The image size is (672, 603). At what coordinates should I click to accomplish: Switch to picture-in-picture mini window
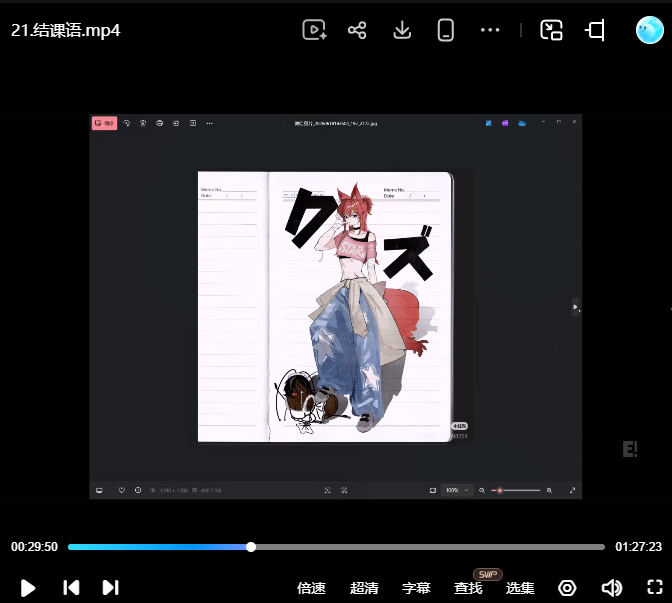point(551,30)
